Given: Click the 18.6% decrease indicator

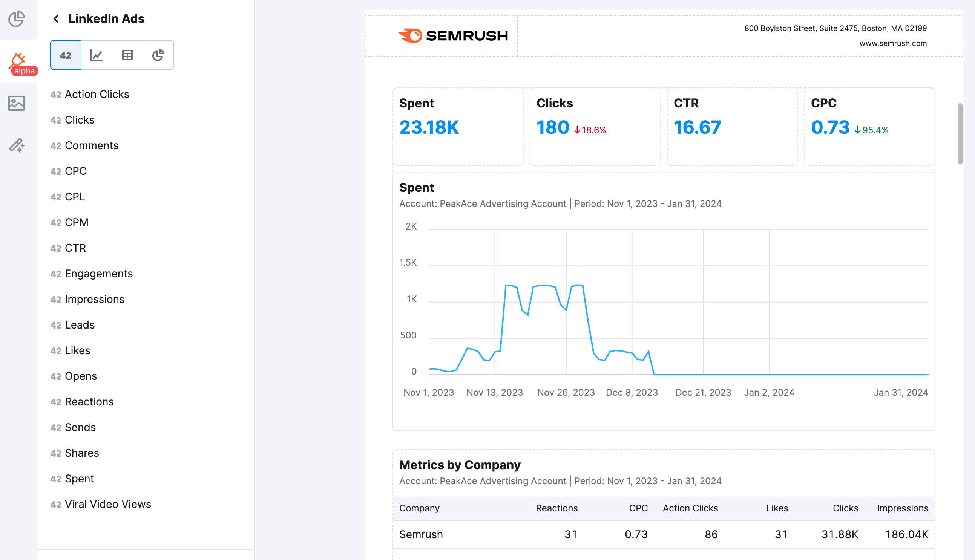Looking at the screenshot, I should [590, 130].
